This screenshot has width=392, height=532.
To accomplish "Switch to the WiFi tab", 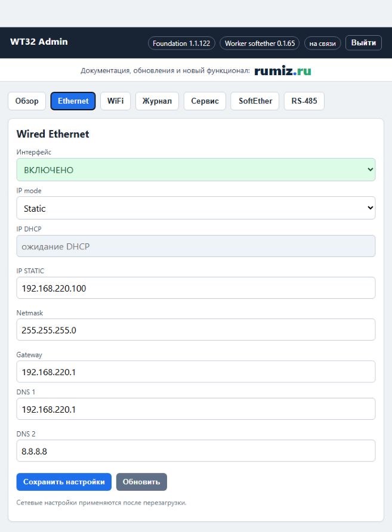I will (115, 101).
